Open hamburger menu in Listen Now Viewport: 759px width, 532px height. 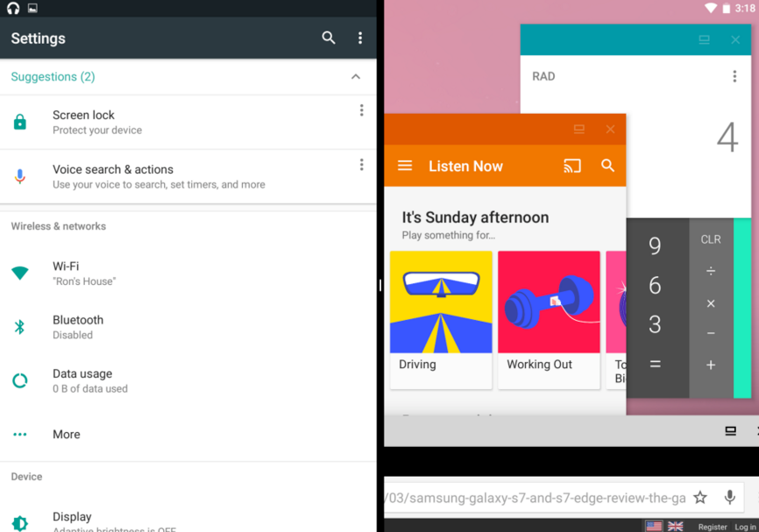(x=405, y=166)
